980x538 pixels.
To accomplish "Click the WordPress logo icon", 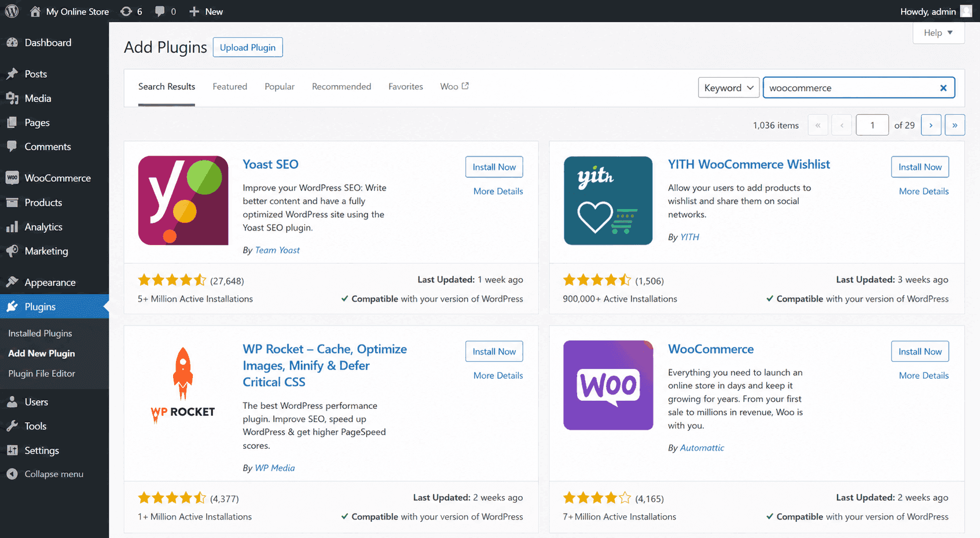I will (x=12, y=11).
